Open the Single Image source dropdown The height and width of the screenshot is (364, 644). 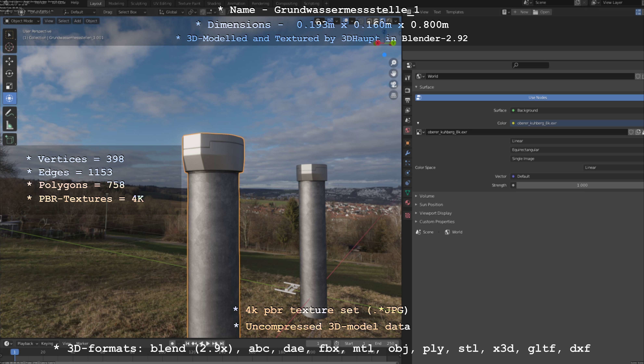tap(577, 159)
